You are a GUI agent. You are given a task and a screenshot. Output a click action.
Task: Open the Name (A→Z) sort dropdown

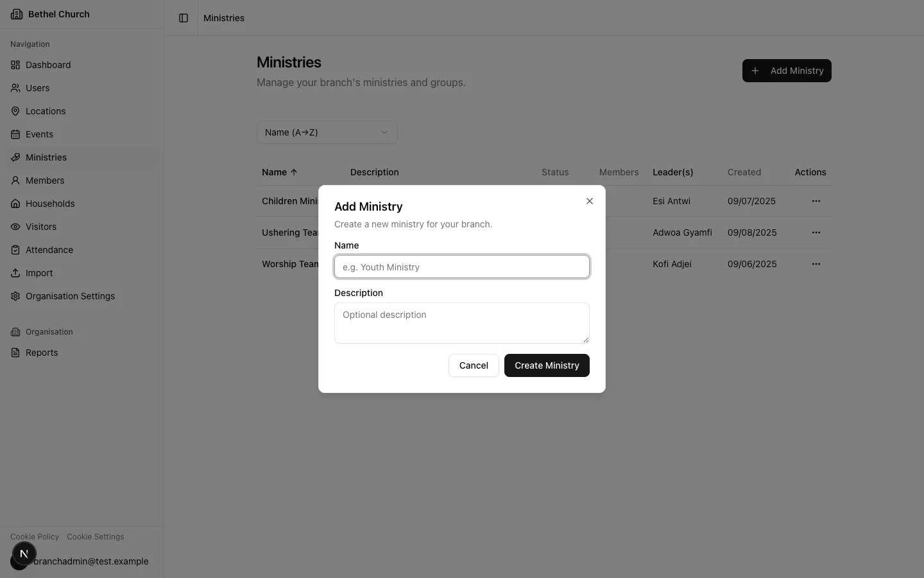pos(327,132)
